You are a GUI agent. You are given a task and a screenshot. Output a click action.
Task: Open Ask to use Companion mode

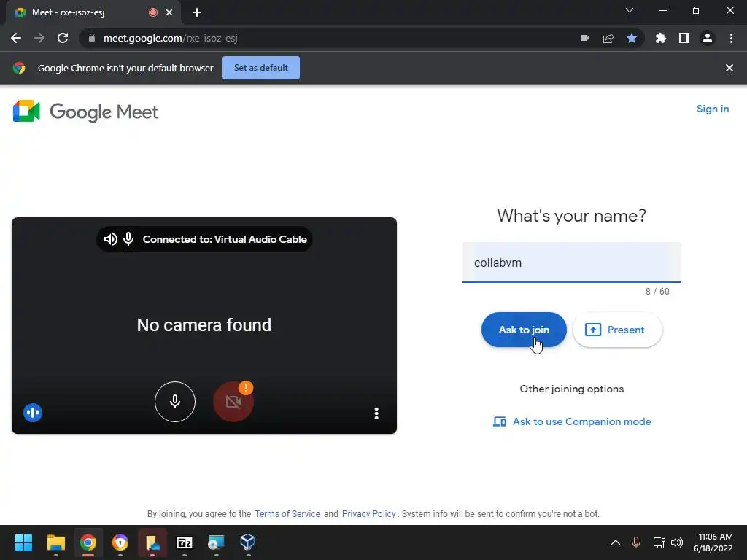[572, 421]
